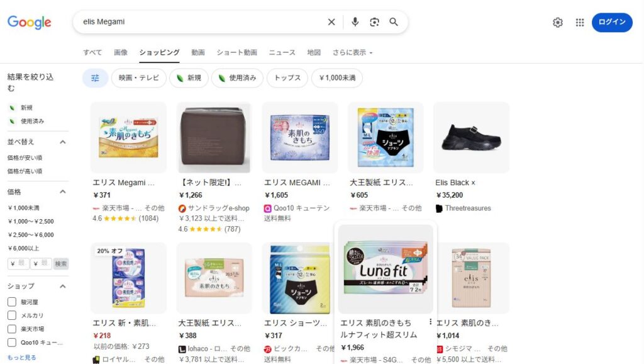644x364 pixels.
Task: Click the ¥35,200 price text
Action: coord(450,195)
